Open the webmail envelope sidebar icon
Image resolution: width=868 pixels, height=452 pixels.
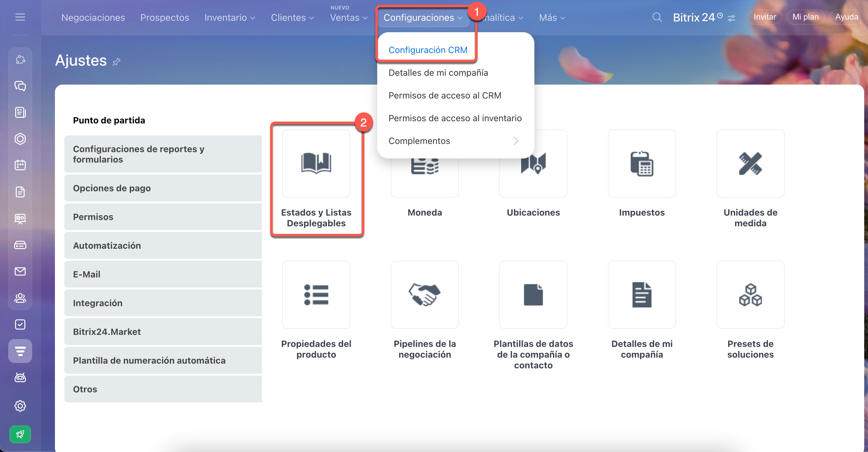[x=20, y=271]
